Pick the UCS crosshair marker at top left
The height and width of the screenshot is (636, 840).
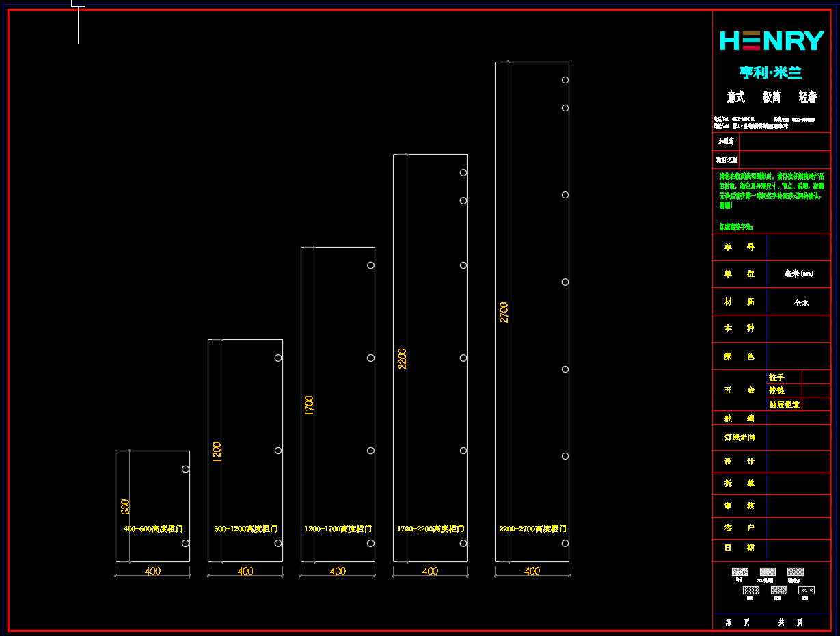(78, 3)
